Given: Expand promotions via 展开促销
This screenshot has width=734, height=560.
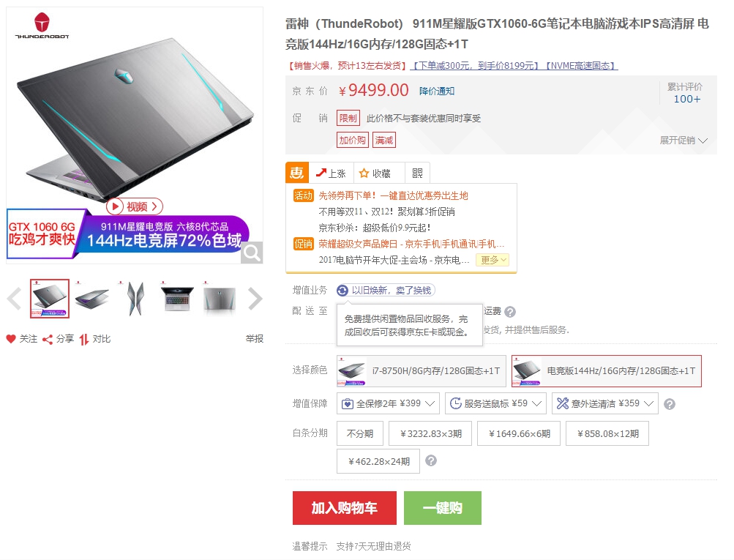Looking at the screenshot, I should pyautogui.click(x=684, y=141).
